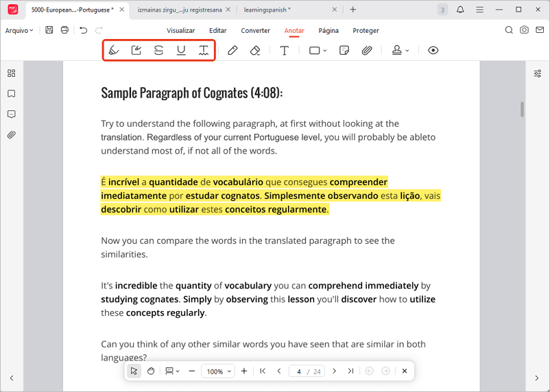The width and height of the screenshot is (550, 392).
Task: Open bookmarks panel in sidebar
Action: click(12, 94)
